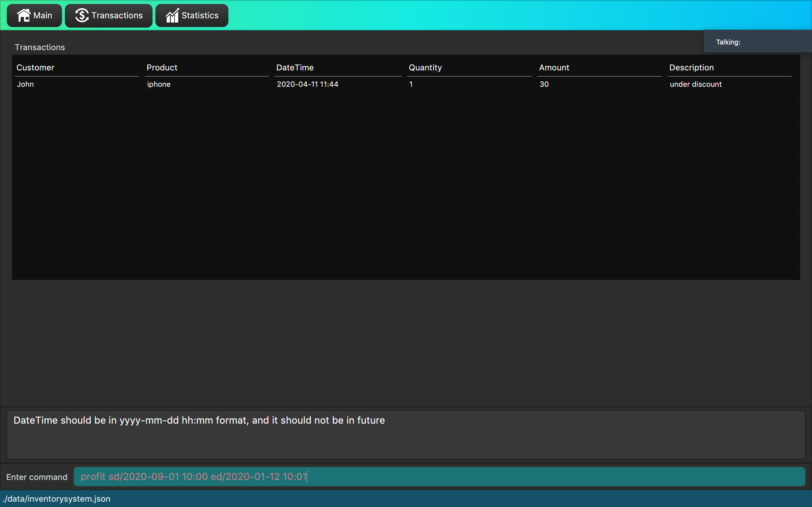The width and height of the screenshot is (812, 507).
Task: Select the iphone product cell
Action: tap(159, 84)
